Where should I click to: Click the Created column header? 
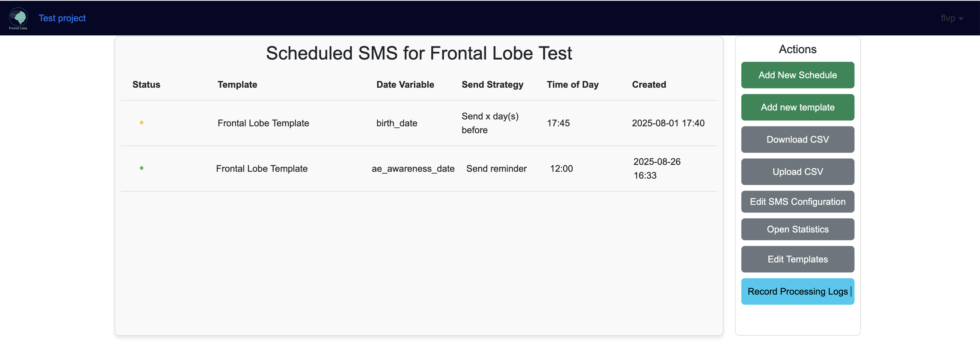click(649, 85)
